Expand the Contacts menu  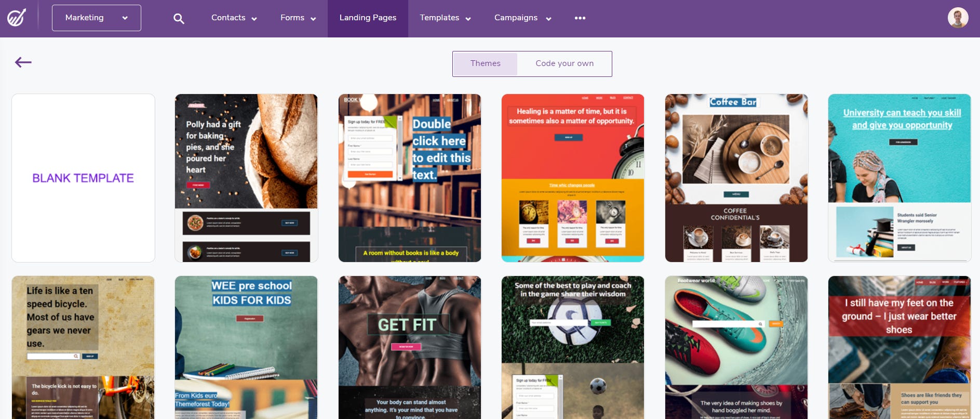[x=234, y=18]
